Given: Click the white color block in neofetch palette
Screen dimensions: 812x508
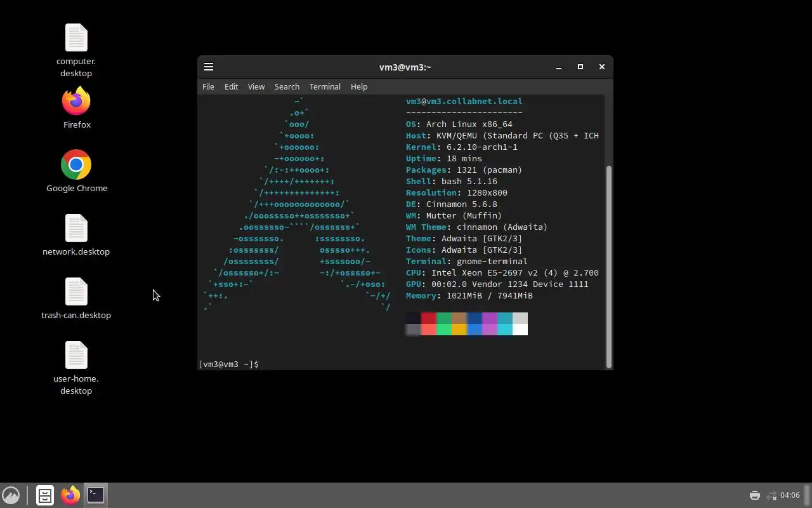Looking at the screenshot, I should point(520,330).
